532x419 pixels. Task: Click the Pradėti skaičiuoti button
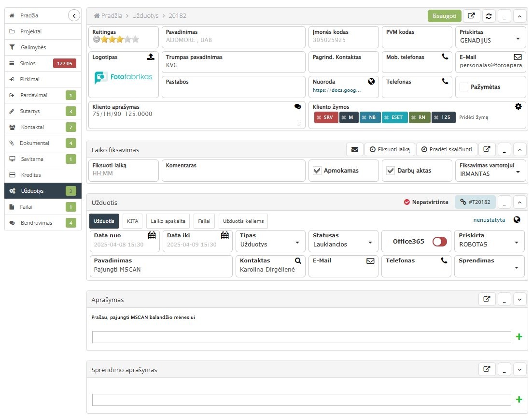(x=446, y=150)
